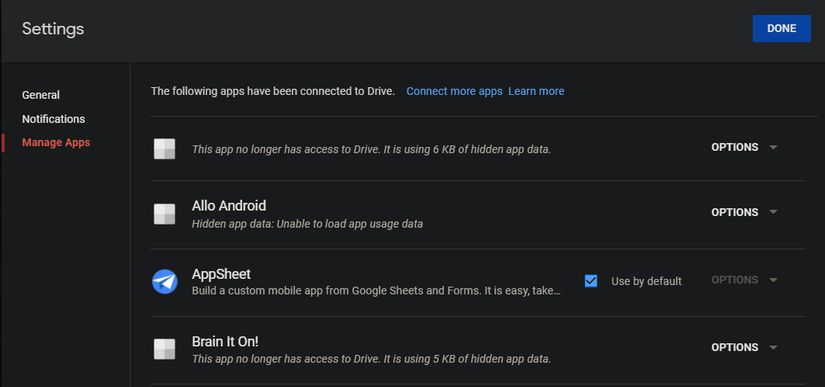The height and width of the screenshot is (387, 825).
Task: Follow the Connect more apps link
Action: pyautogui.click(x=454, y=91)
